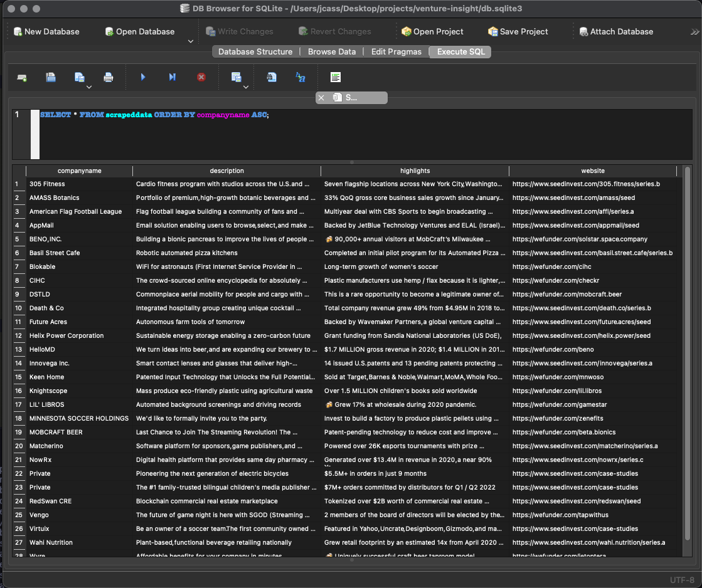Select the Execute SQL tab
The width and height of the screenshot is (702, 588).
pyautogui.click(x=460, y=52)
